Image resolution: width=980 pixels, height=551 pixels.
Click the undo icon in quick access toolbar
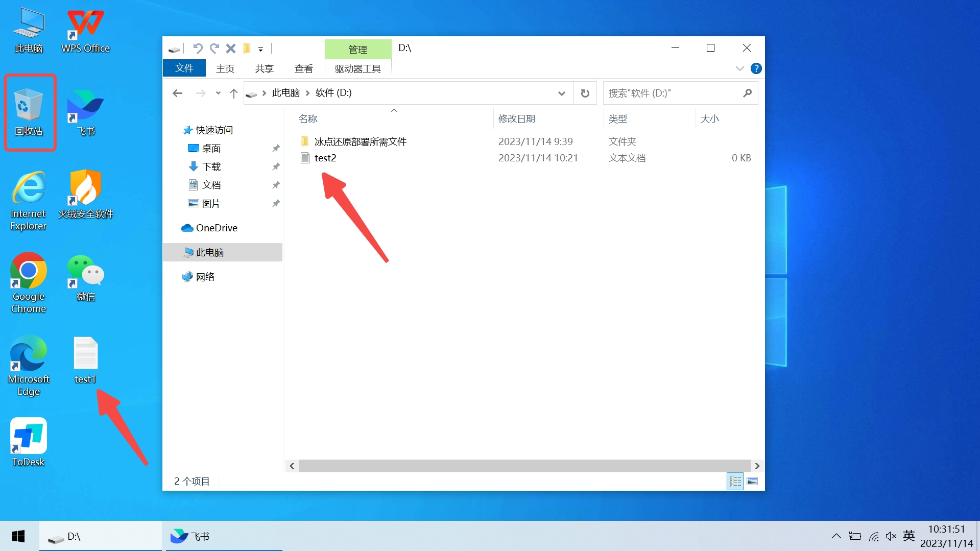pos(198,49)
